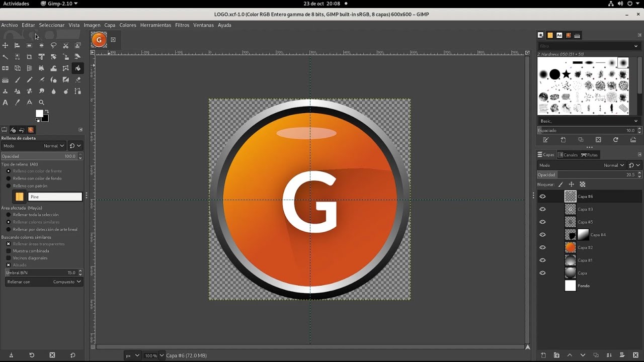Select the Clone stamp tool

6,92
